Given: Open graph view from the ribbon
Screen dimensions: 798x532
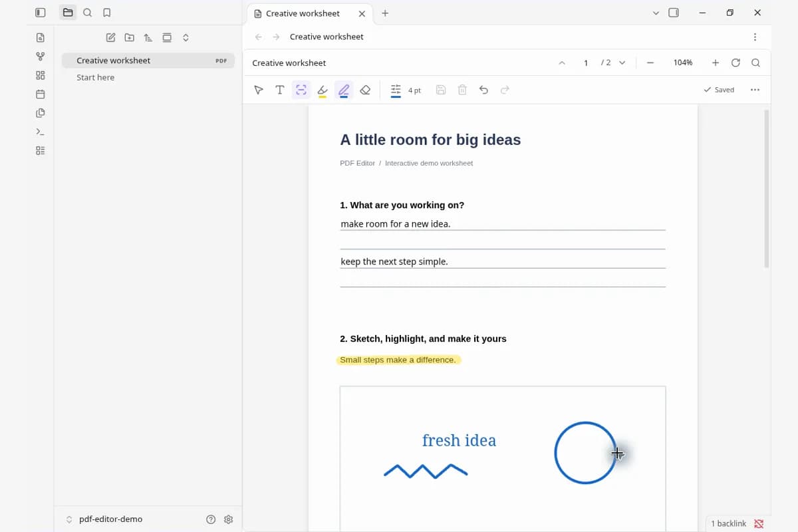Looking at the screenshot, I should (41, 57).
